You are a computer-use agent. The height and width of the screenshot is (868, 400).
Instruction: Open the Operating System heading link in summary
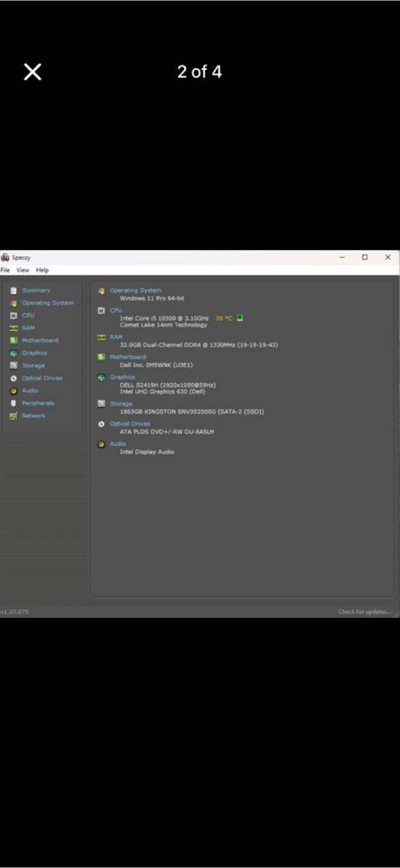[x=136, y=291]
